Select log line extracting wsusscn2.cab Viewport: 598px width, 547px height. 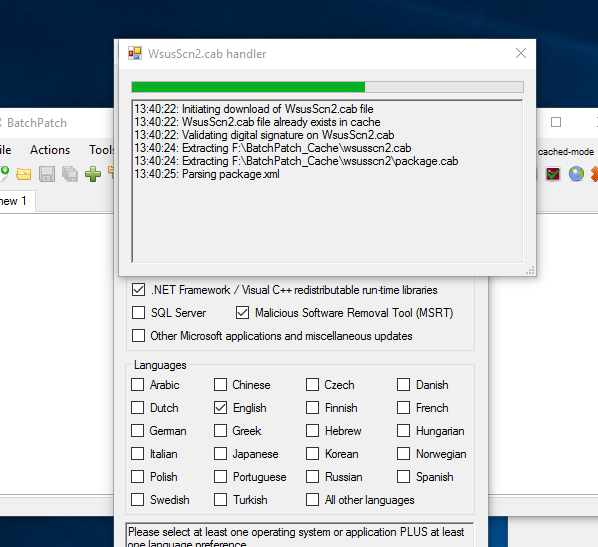point(273,148)
